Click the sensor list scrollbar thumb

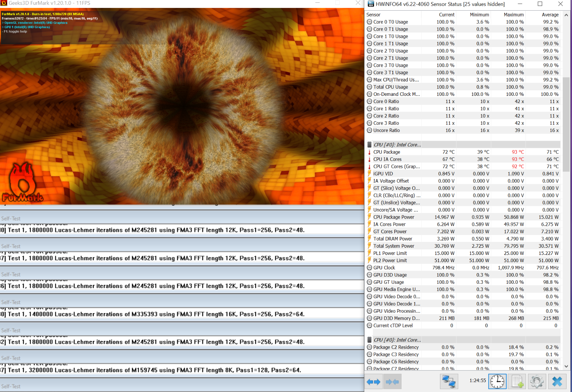[x=566, y=124]
